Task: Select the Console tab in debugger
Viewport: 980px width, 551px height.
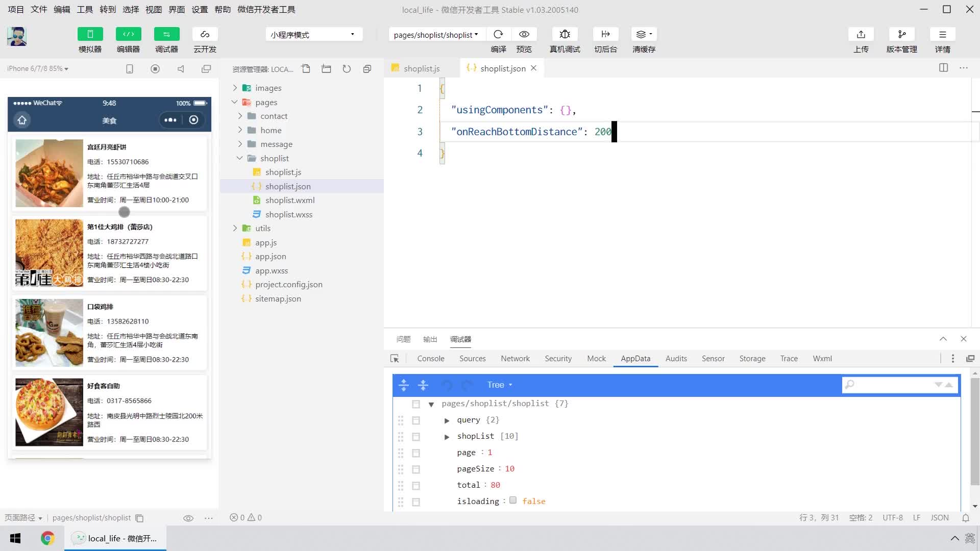Action: coord(431,358)
